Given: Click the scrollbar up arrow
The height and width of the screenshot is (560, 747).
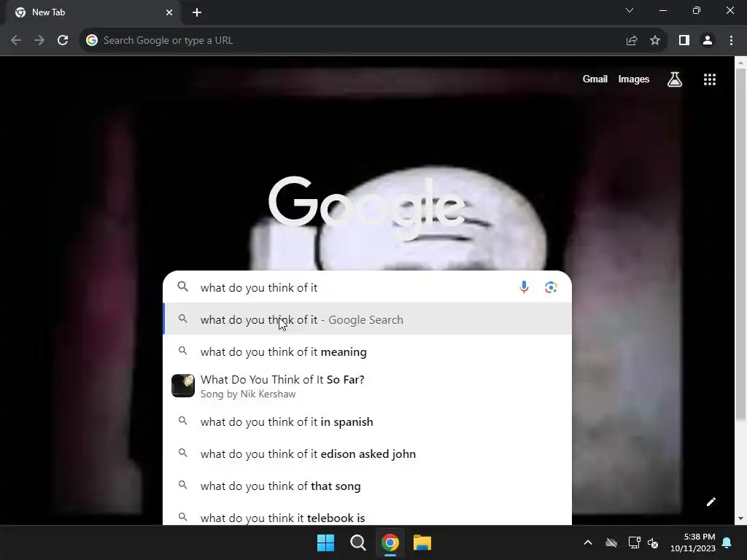Looking at the screenshot, I should pyautogui.click(x=741, y=62).
